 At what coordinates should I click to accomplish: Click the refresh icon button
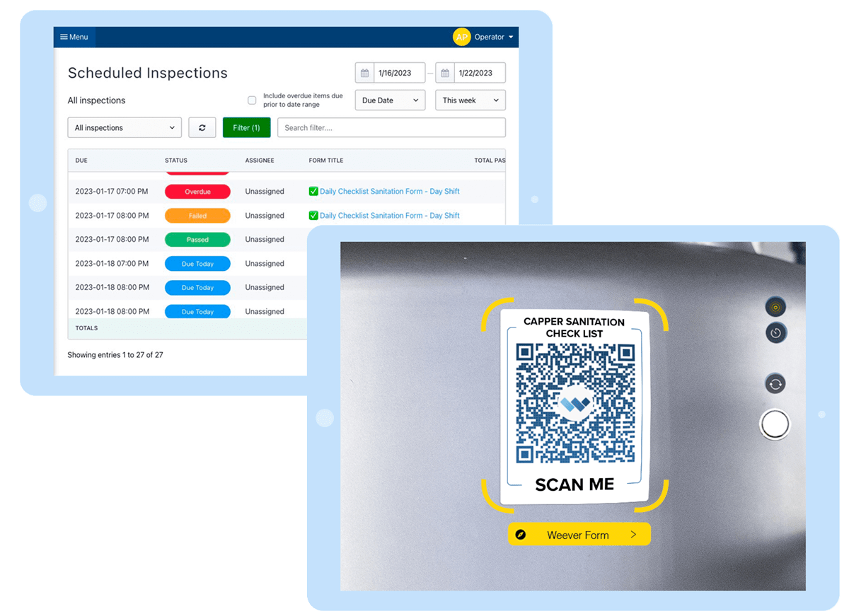[202, 127]
